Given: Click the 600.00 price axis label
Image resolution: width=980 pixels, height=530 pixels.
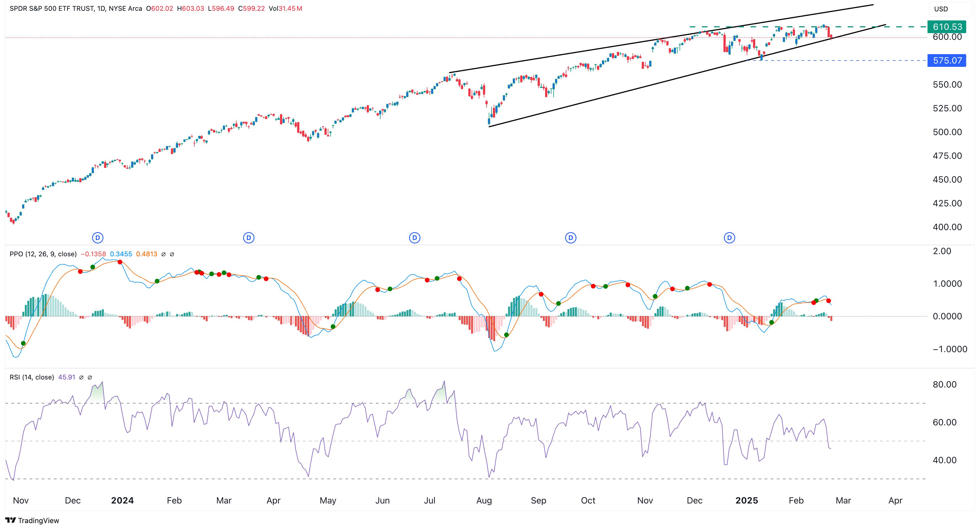Looking at the screenshot, I should pyautogui.click(x=947, y=37).
